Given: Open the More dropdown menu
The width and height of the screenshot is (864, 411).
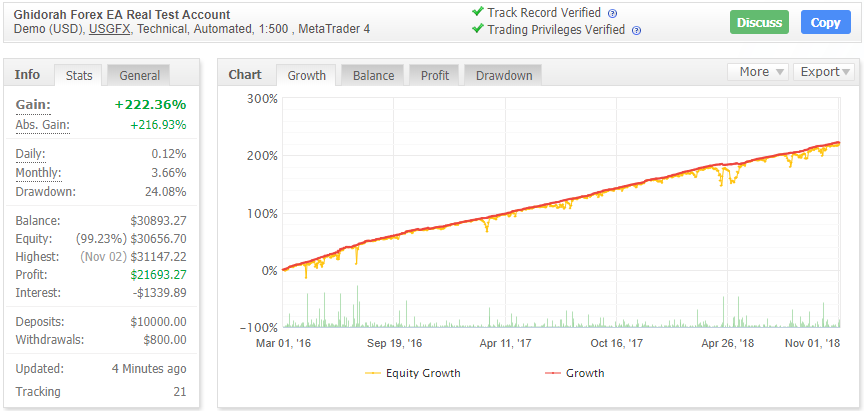Looking at the screenshot, I should 761,72.
